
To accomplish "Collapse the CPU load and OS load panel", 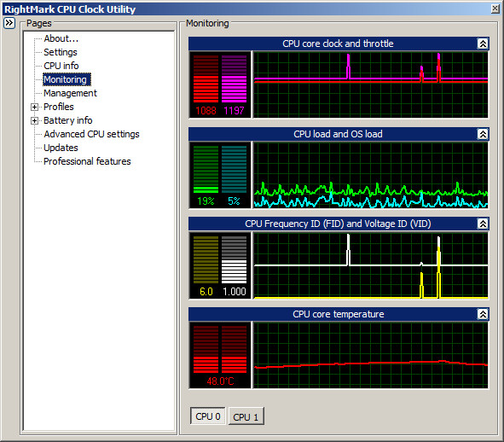I will click(483, 134).
